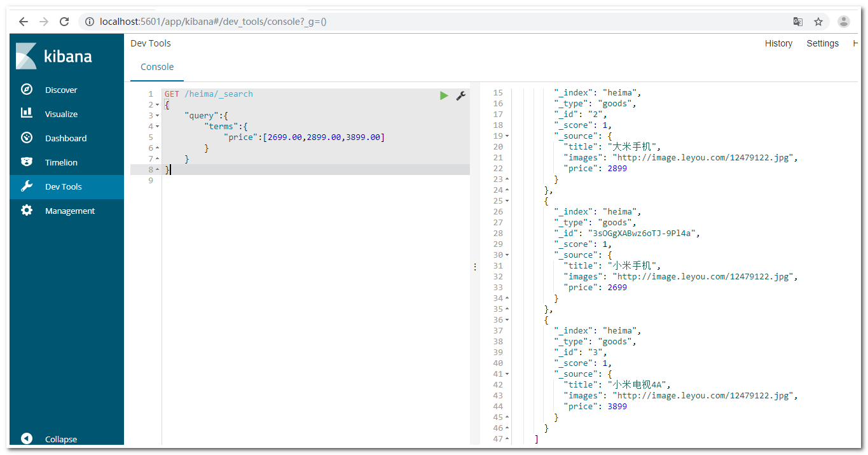
Task: Click the Dev Tools page heading
Action: pos(151,43)
